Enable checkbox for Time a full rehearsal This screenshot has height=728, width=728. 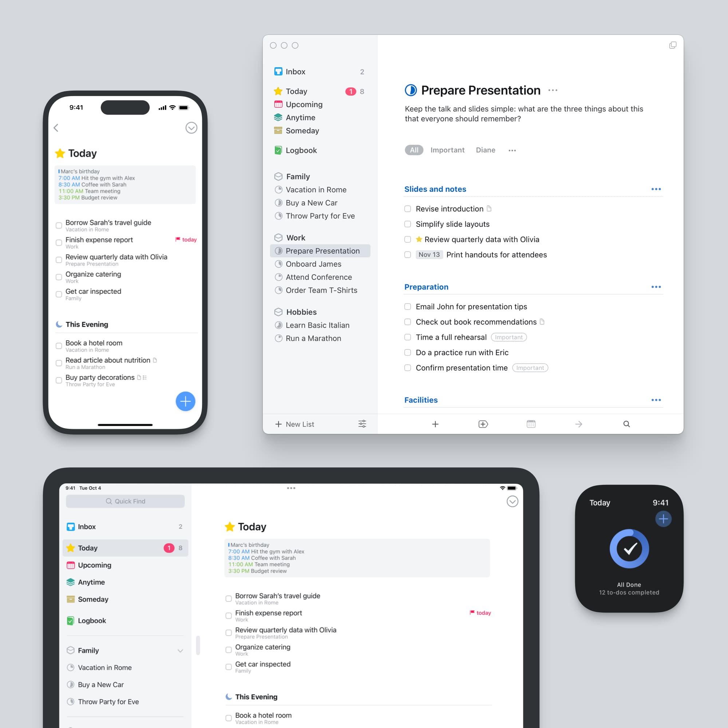407,337
